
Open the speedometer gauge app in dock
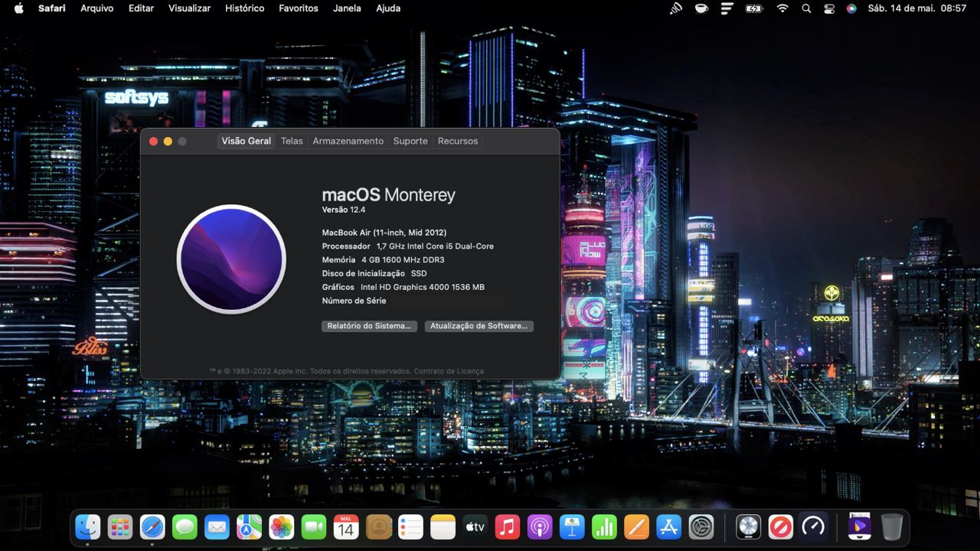[x=812, y=527]
